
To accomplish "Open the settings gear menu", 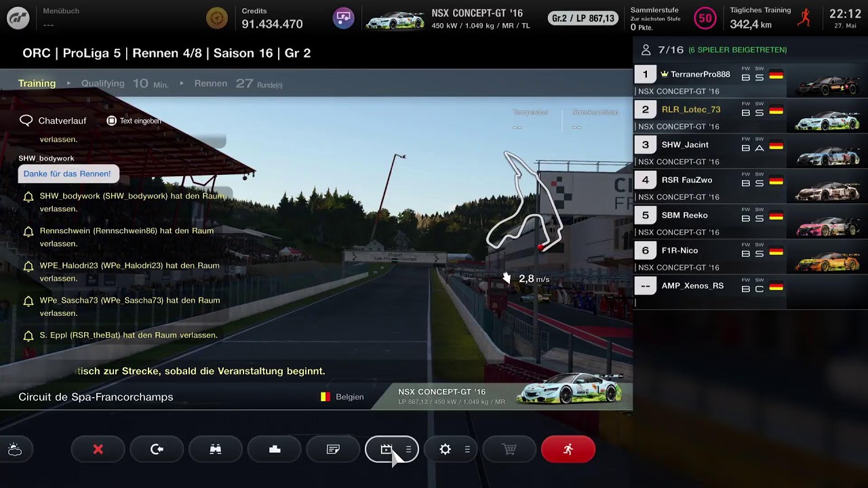I will (451, 449).
